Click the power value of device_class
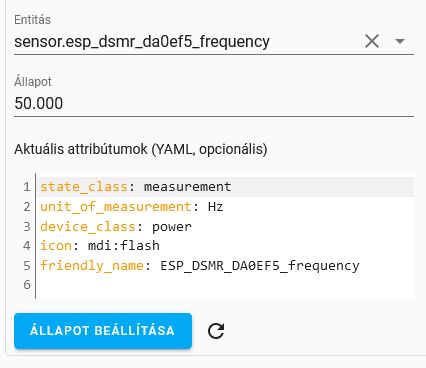426x368 pixels. pos(172,227)
